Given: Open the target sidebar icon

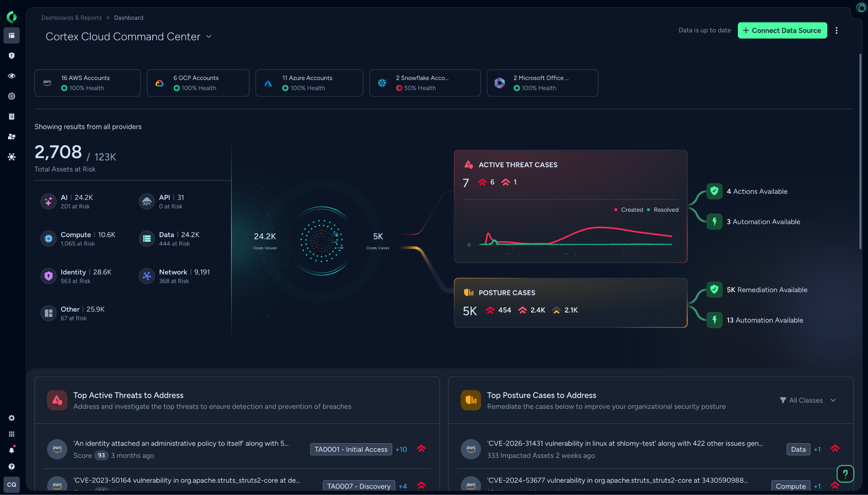Looking at the screenshot, I should click(11, 96).
